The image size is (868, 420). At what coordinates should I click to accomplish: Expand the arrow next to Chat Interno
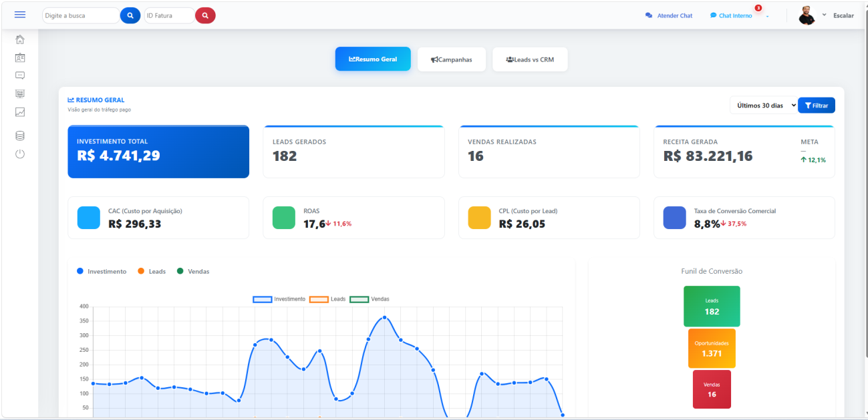coord(767,16)
